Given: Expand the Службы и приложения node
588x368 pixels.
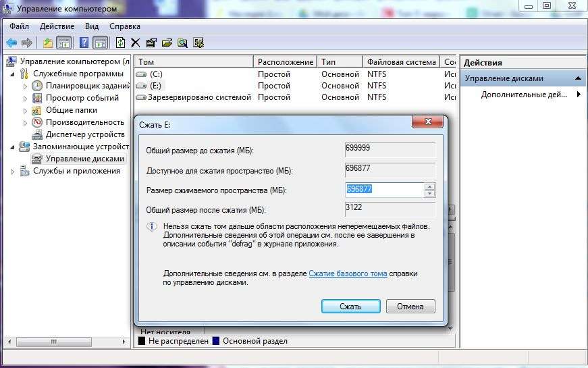Looking at the screenshot, I should [13, 172].
